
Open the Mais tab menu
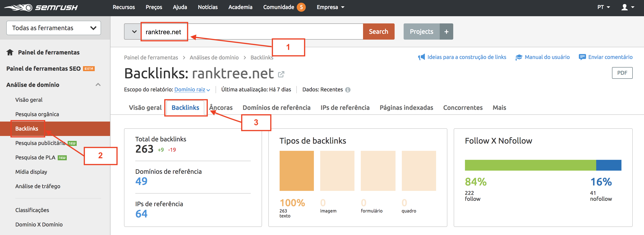click(x=499, y=108)
